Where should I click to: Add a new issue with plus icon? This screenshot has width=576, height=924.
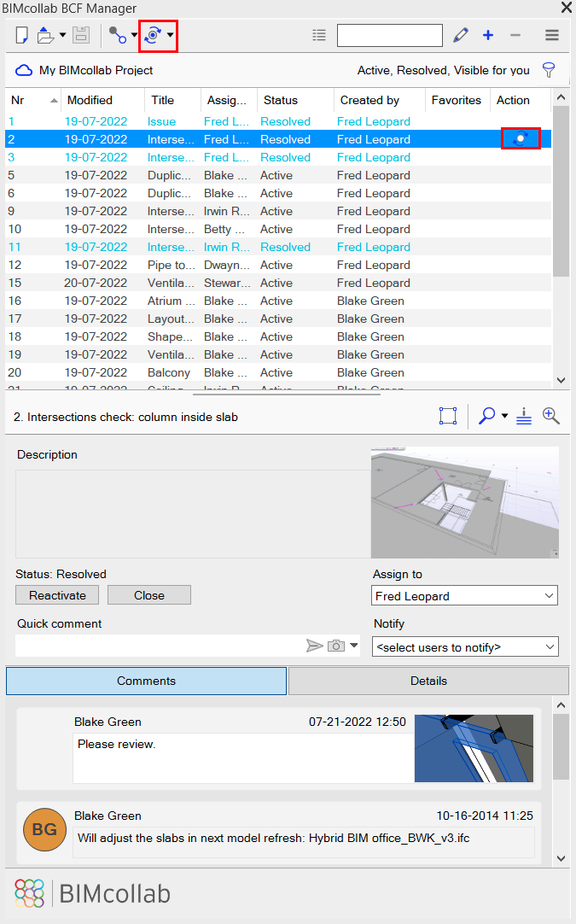(487, 35)
